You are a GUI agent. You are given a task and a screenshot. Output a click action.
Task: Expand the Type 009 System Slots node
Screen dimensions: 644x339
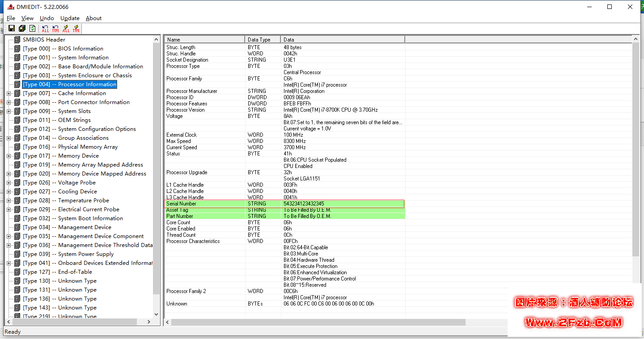9,111
